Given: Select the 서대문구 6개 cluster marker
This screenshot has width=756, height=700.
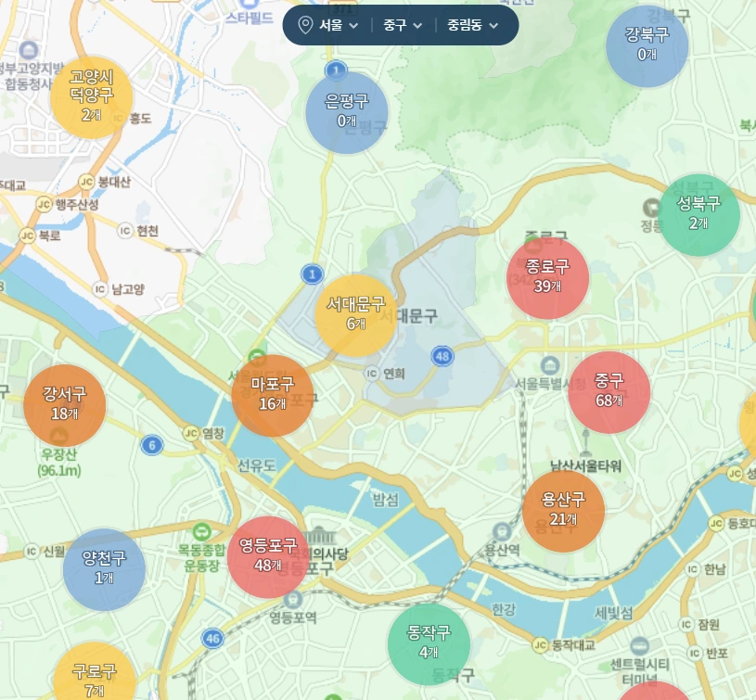Looking at the screenshot, I should 356,315.
